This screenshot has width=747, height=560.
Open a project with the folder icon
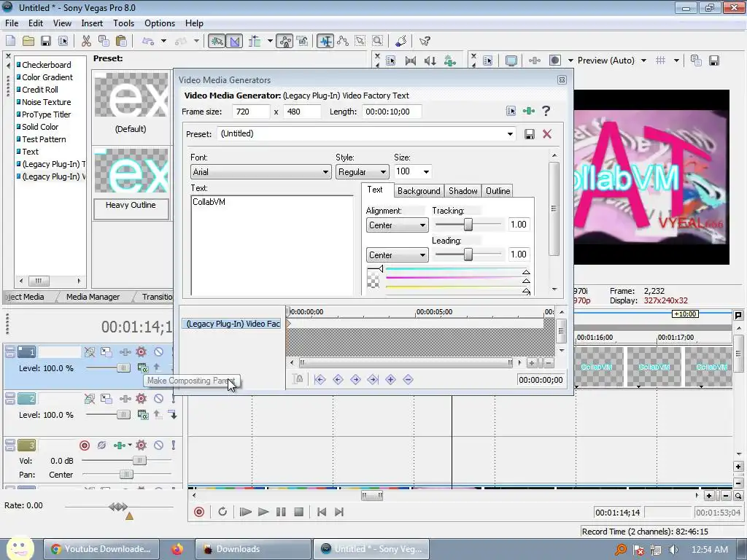[28, 41]
